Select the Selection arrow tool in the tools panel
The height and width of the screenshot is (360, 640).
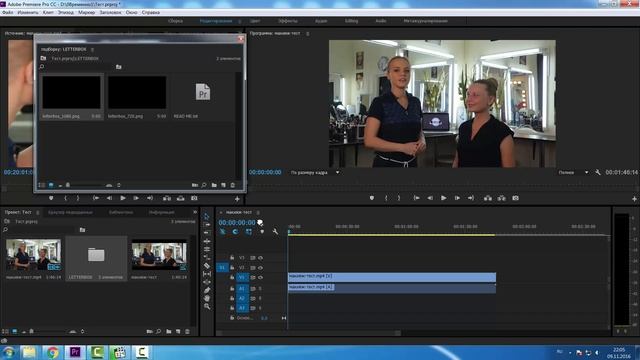pyautogui.click(x=207, y=216)
